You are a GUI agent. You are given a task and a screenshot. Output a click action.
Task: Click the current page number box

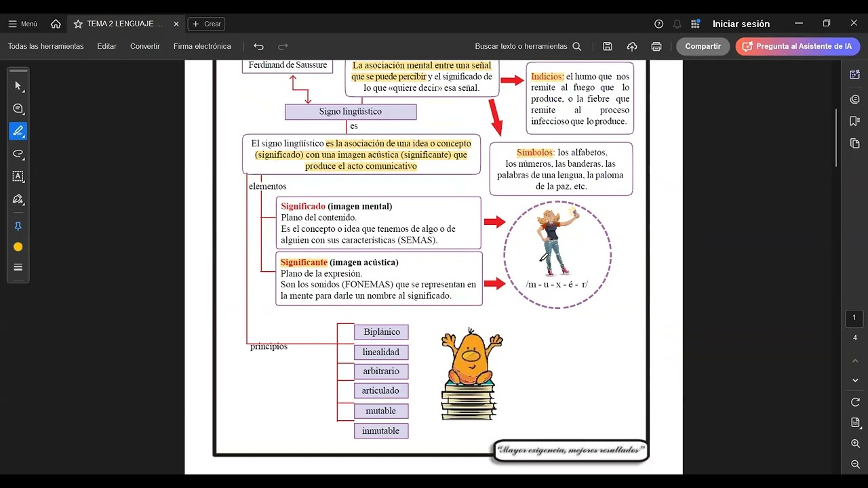pyautogui.click(x=854, y=318)
